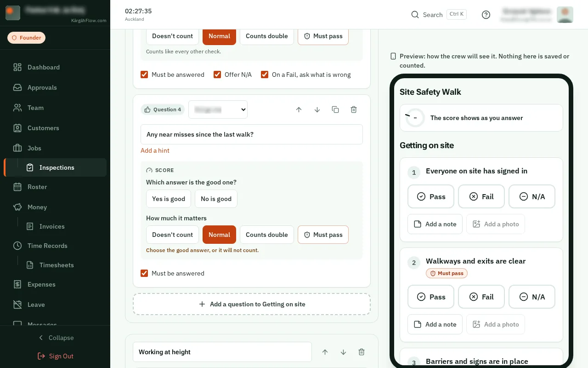Move Working at height section down
This screenshot has width=588, height=368.
(343, 352)
